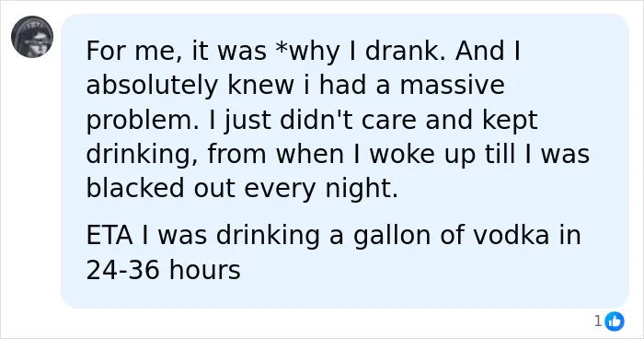Click the 'ETA' text in comment

click(109, 235)
